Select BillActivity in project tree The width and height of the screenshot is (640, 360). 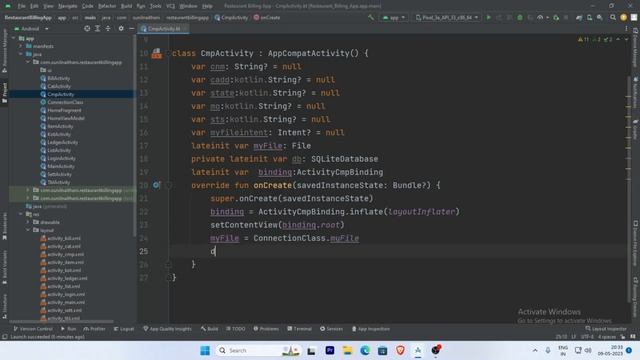[58, 78]
